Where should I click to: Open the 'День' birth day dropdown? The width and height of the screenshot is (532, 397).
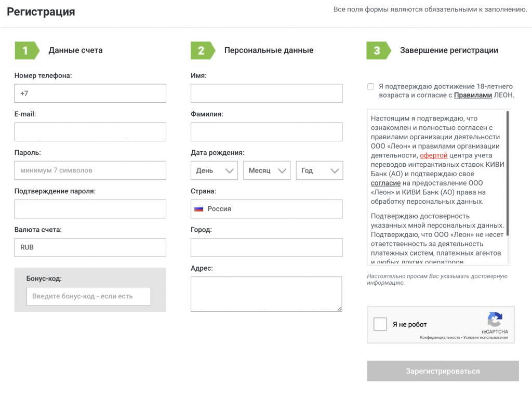coord(214,170)
